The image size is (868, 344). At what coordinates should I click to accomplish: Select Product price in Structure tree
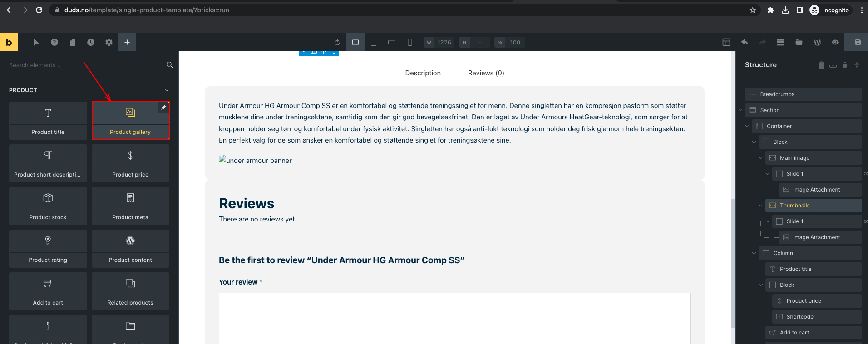(817, 301)
